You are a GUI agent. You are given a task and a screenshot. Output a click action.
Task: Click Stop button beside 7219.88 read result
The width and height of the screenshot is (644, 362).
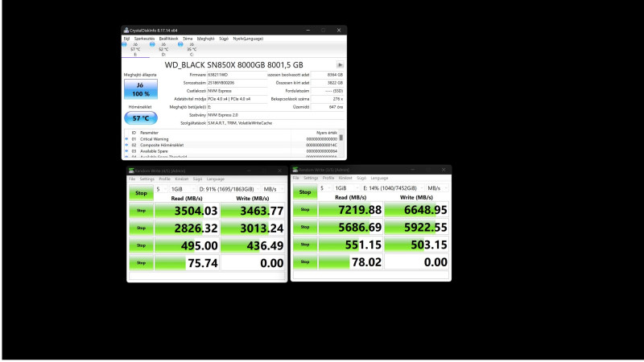pyautogui.click(x=305, y=210)
